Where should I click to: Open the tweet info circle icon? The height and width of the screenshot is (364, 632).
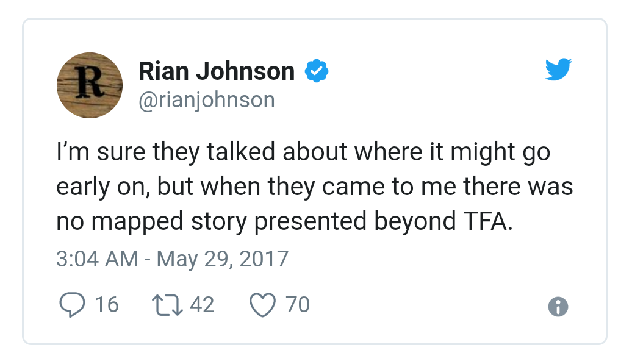point(558,307)
